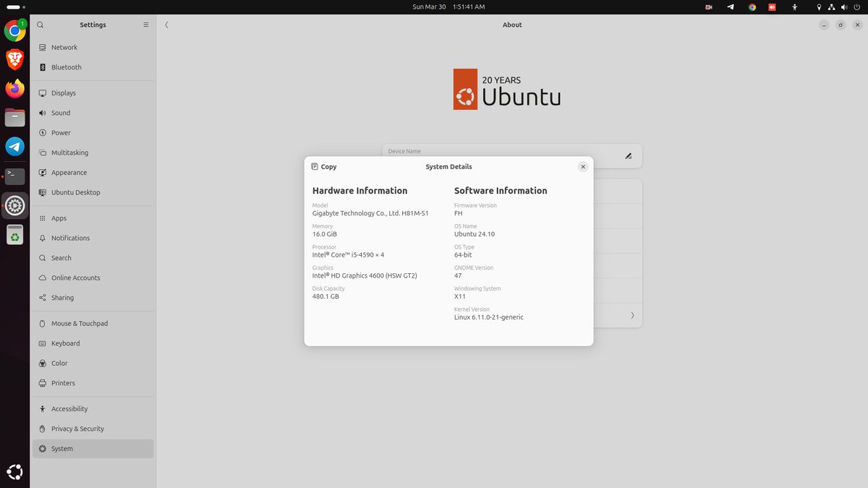Open Accessibility settings in the sidebar
The height and width of the screenshot is (488, 868).
tap(93, 409)
